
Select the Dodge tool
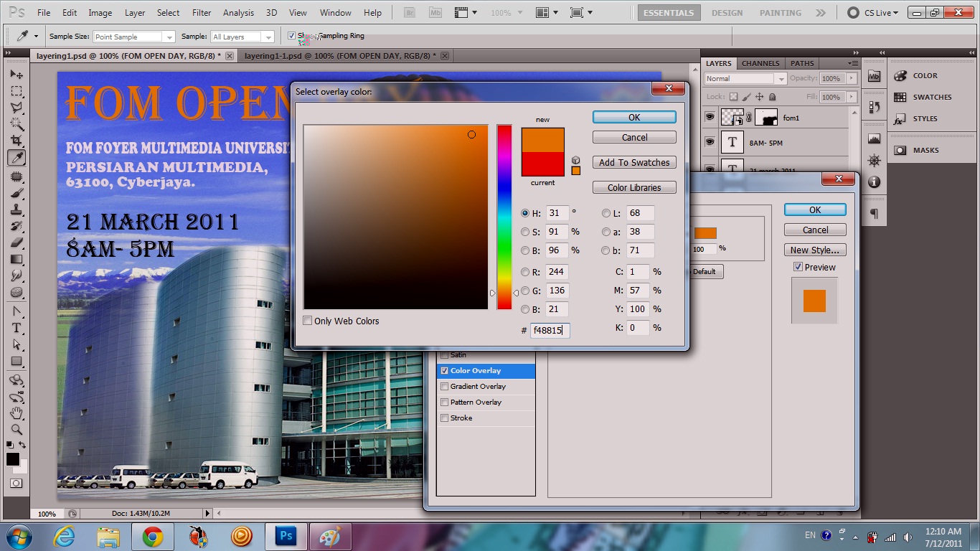click(x=17, y=292)
